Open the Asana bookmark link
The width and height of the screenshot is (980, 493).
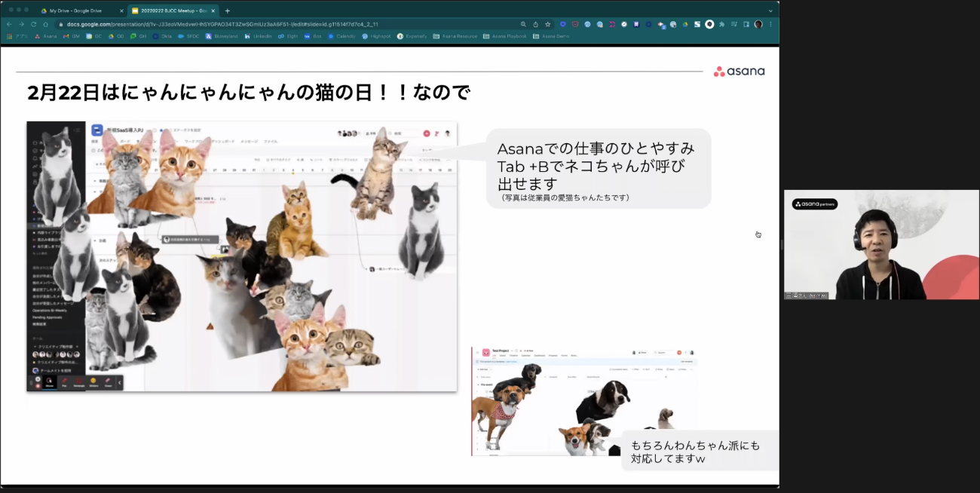45,36
